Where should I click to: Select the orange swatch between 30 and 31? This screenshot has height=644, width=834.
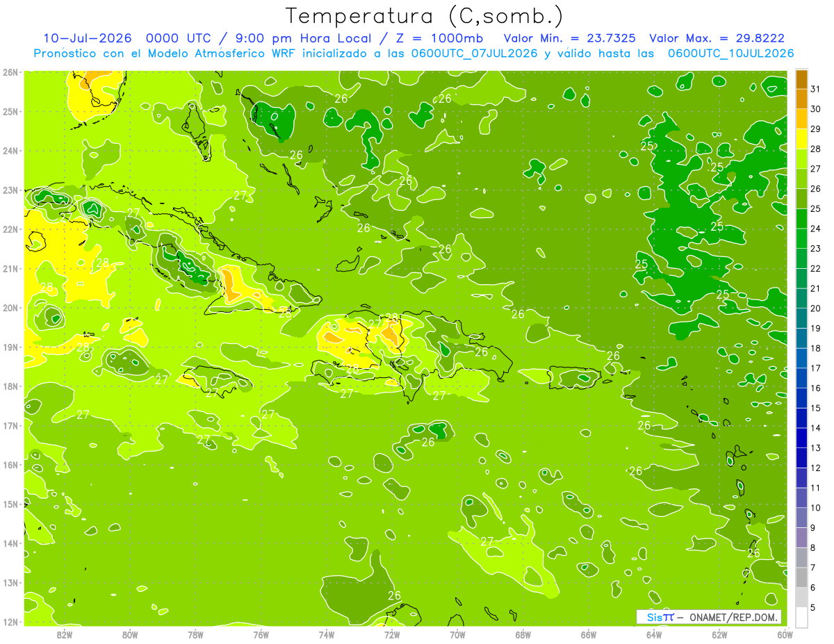pyautogui.click(x=801, y=99)
